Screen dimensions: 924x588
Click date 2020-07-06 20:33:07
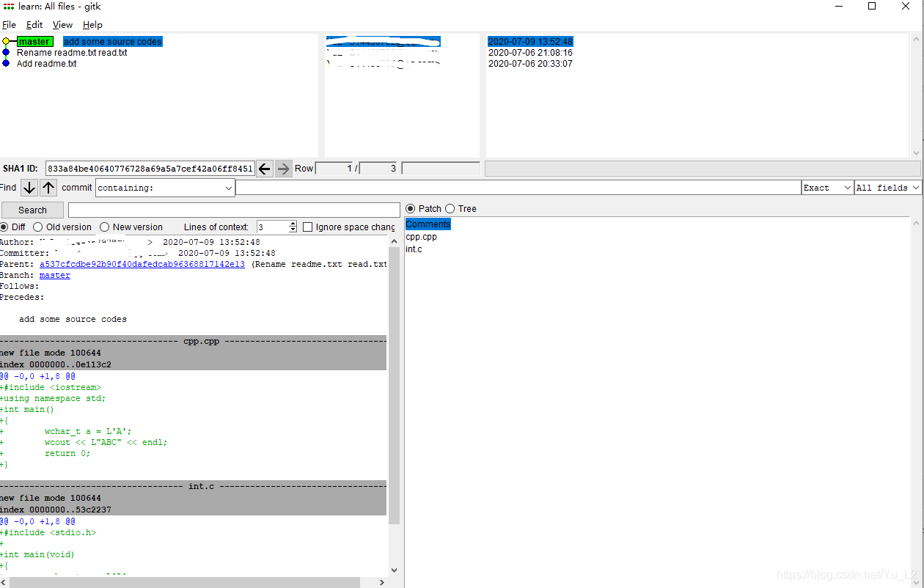pyautogui.click(x=530, y=64)
